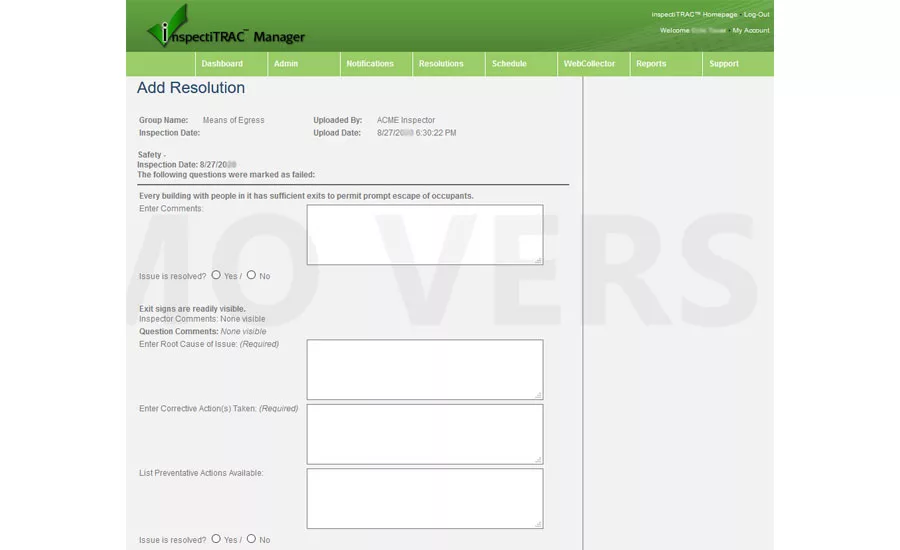The width and height of the screenshot is (900, 550).
Task: Focus the Corrective Action(s) Taken text box
Action: [x=425, y=434]
